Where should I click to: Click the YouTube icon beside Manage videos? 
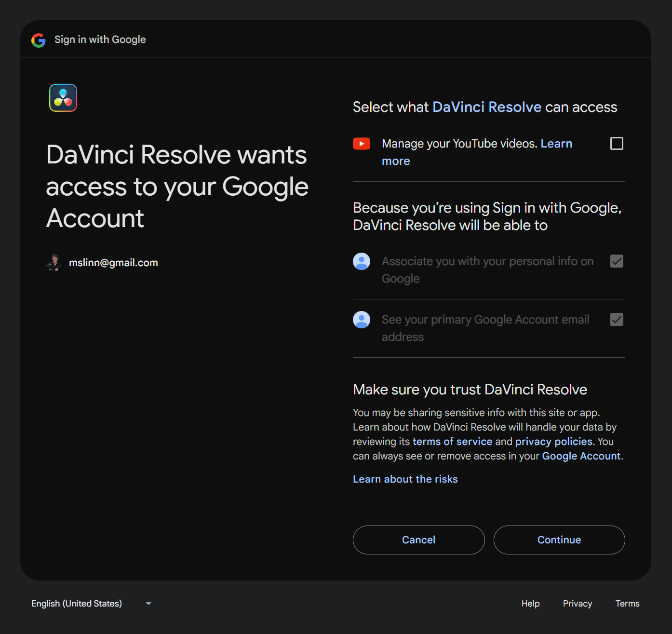(362, 144)
